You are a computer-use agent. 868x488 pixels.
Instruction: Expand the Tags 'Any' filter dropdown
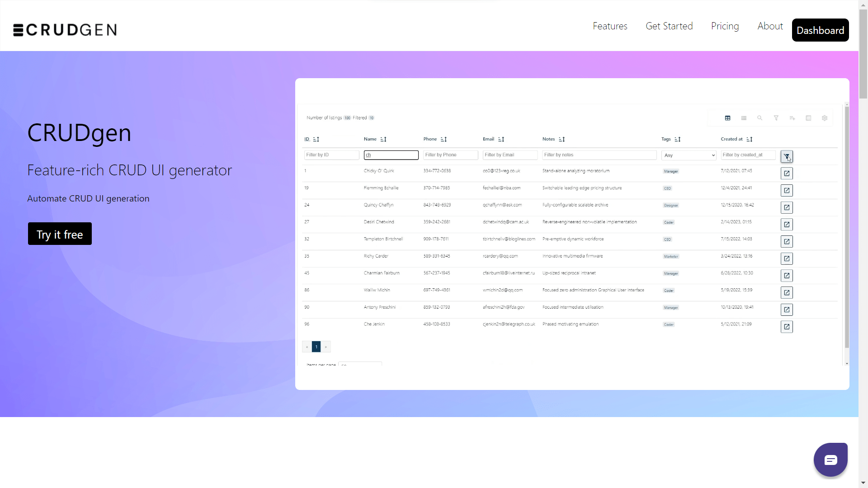coord(689,155)
